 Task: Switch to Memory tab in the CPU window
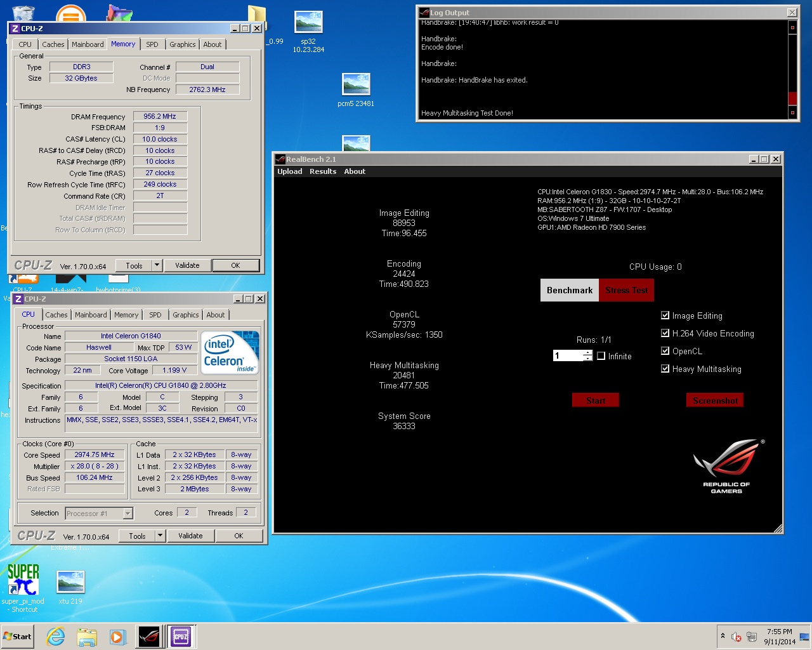pyautogui.click(x=126, y=315)
